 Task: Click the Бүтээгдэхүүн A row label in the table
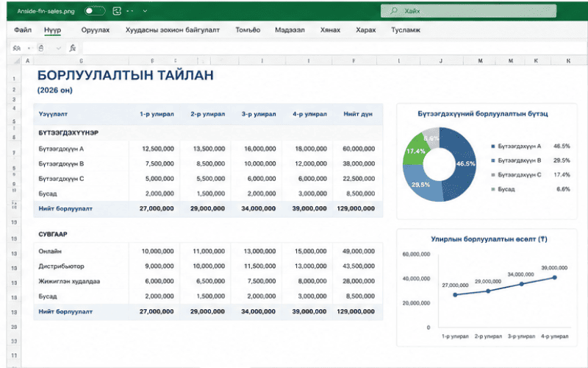click(x=61, y=149)
